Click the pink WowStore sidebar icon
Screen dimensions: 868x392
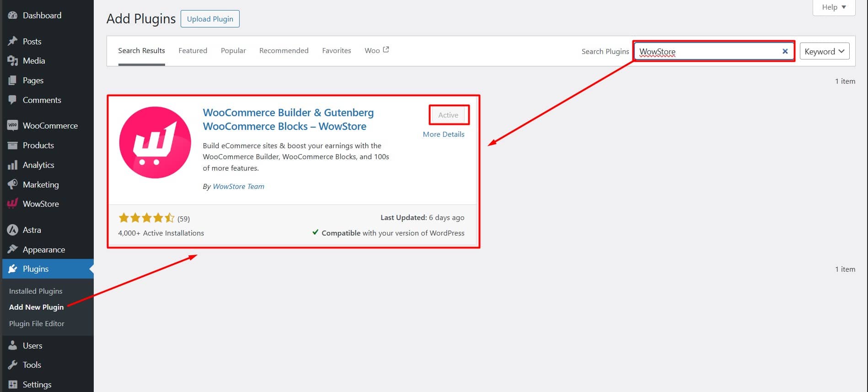coord(12,204)
